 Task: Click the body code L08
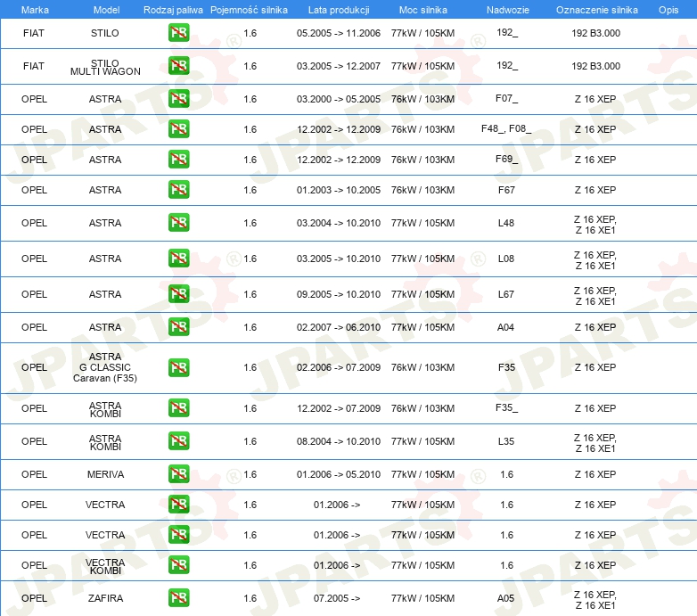click(506, 259)
